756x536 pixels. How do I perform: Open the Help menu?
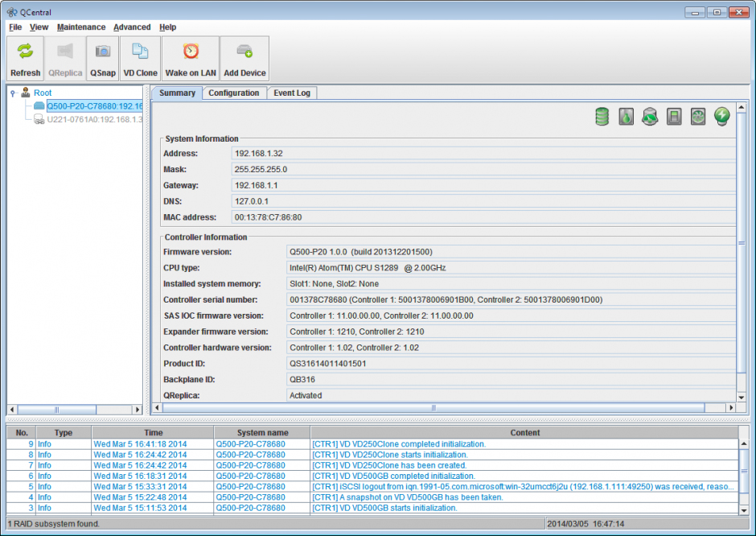point(168,27)
